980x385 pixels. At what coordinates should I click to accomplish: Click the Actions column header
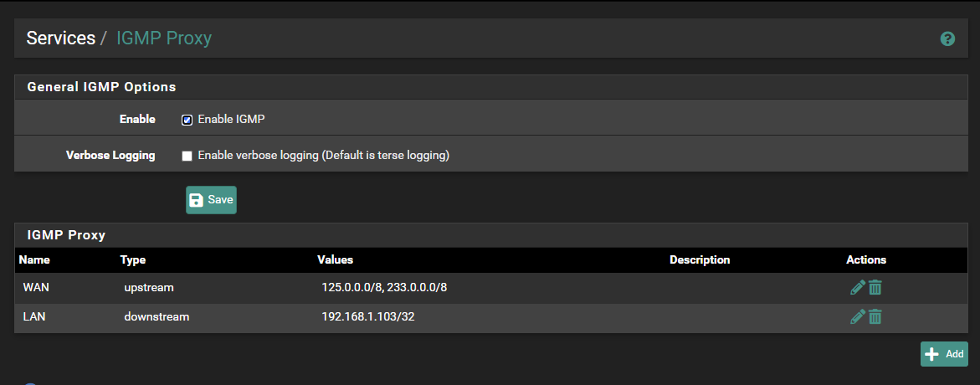(866, 259)
